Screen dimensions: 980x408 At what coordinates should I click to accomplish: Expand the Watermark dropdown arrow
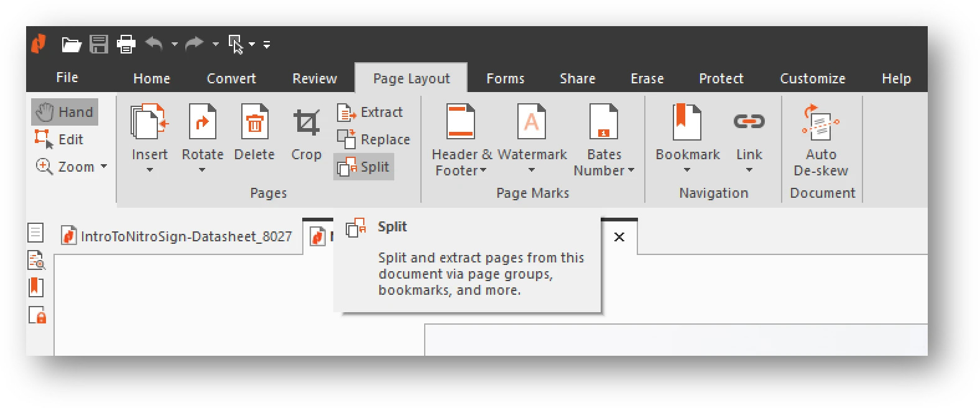coord(532,170)
